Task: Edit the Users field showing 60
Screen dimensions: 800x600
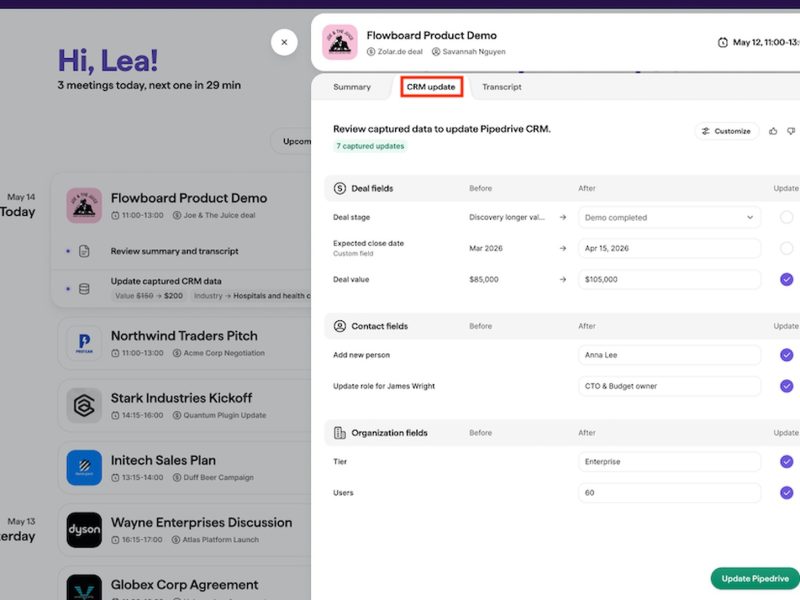Action: (669, 493)
